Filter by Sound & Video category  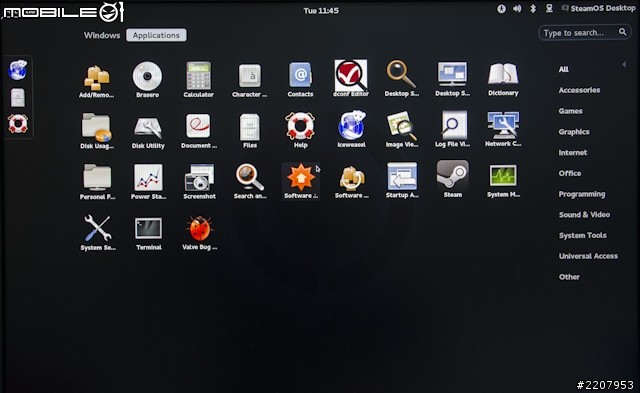click(x=584, y=215)
